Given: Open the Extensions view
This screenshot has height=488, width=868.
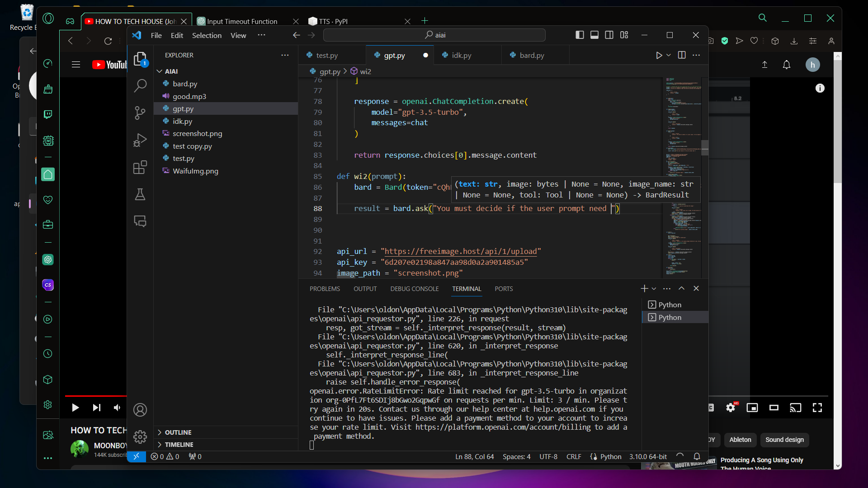Looking at the screenshot, I should click(x=140, y=167).
